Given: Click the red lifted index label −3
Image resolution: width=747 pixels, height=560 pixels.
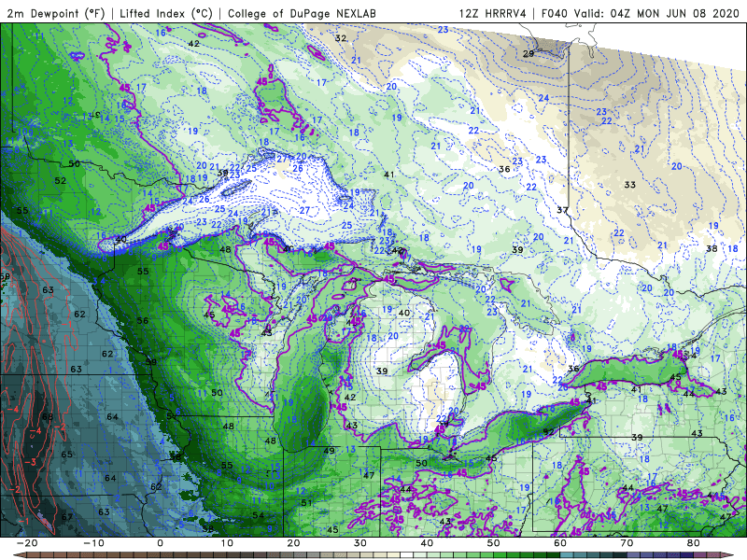Looking at the screenshot, I should (x=30, y=462).
